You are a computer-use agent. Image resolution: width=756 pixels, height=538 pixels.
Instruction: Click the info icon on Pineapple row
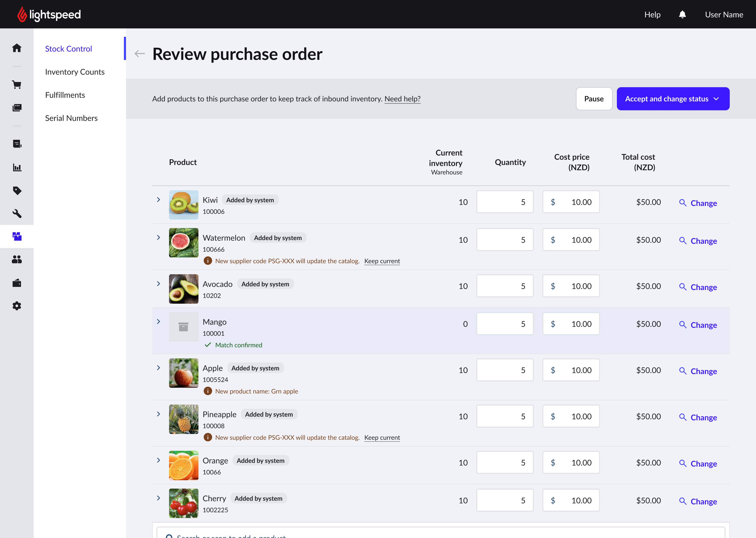[208, 437]
